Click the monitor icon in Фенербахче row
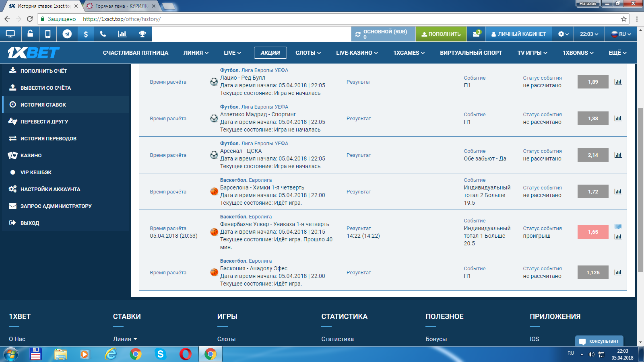Viewport: 644px width, 362px height. coord(618,227)
